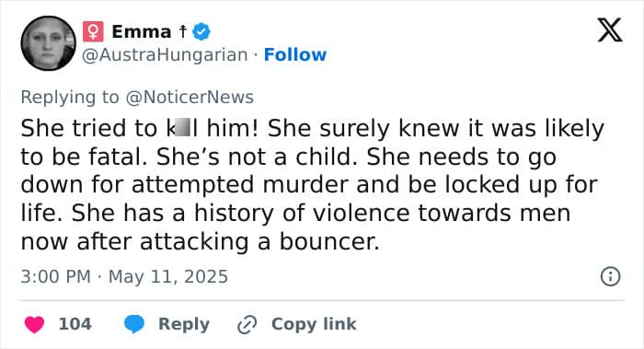Click the blue verified checkmark badge
This screenshot has height=349, width=644.
coord(201,31)
